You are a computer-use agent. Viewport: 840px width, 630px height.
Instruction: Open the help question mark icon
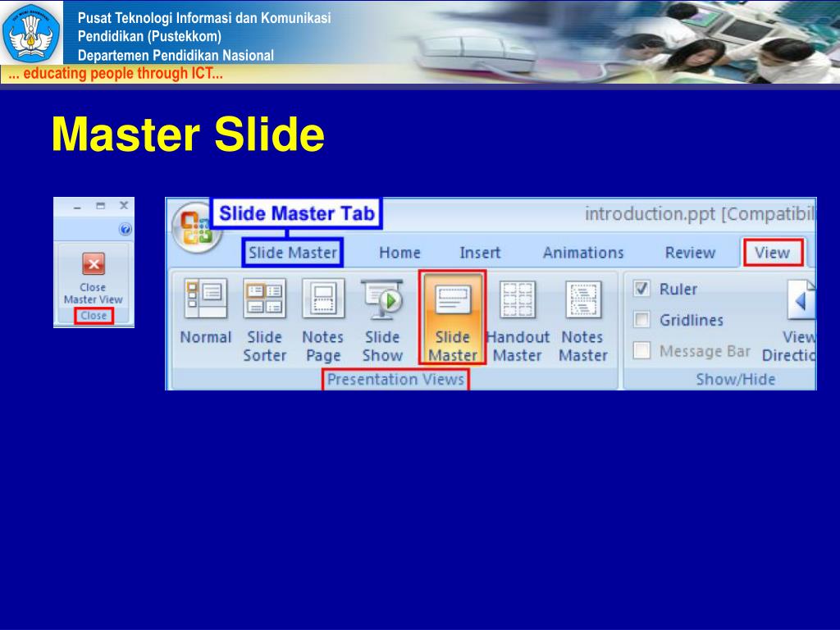(x=126, y=230)
